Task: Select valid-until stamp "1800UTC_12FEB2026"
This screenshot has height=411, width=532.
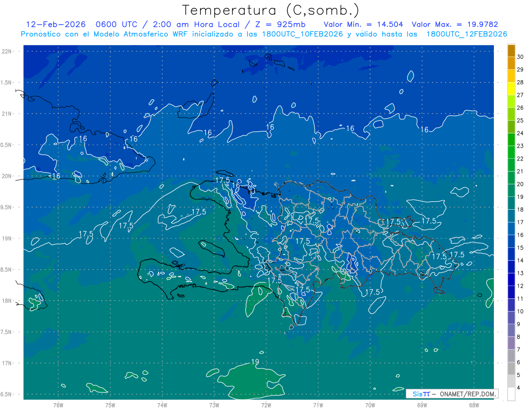Action: click(466, 34)
